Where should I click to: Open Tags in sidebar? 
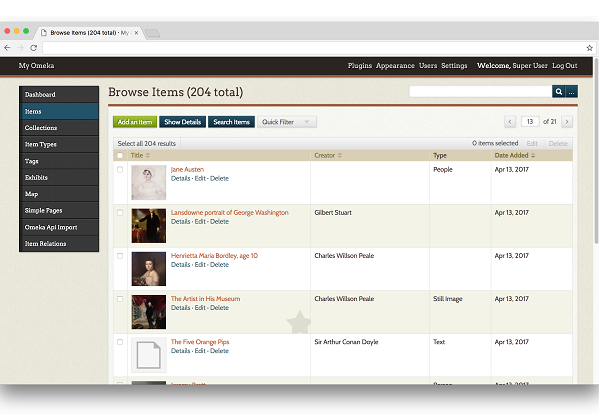click(59, 161)
